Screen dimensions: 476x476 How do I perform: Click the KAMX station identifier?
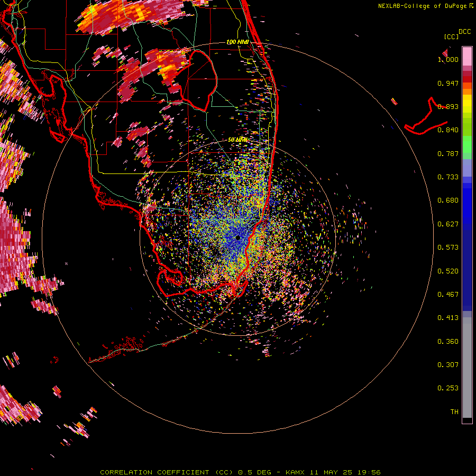coord(295,472)
